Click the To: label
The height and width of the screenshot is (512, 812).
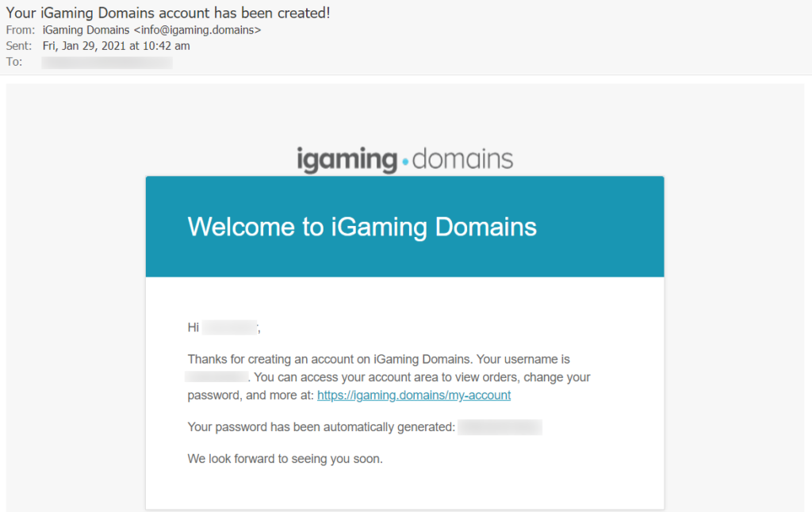(x=14, y=62)
